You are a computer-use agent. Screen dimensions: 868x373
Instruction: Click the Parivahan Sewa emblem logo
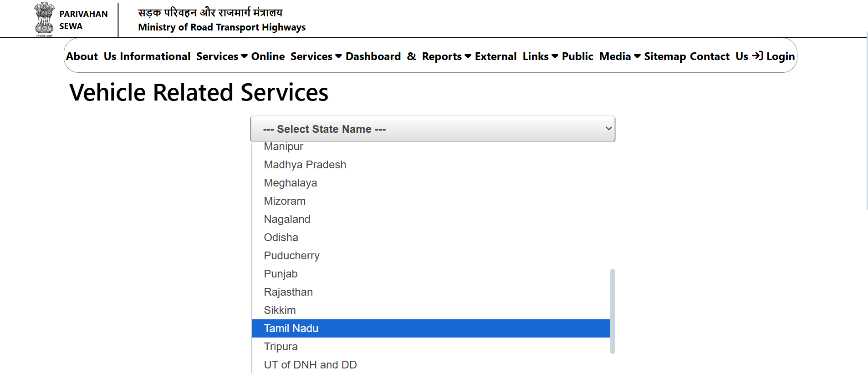tap(44, 19)
